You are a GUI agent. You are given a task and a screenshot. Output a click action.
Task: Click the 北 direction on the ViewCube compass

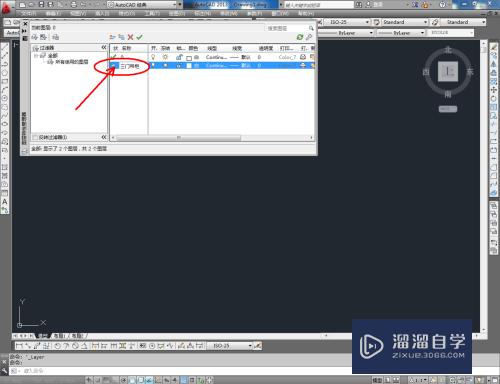[x=448, y=50]
